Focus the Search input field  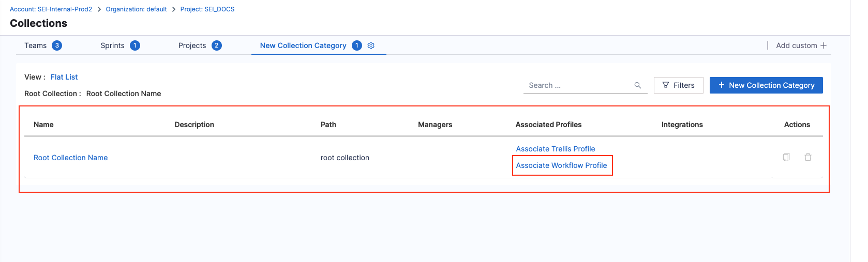(x=577, y=85)
